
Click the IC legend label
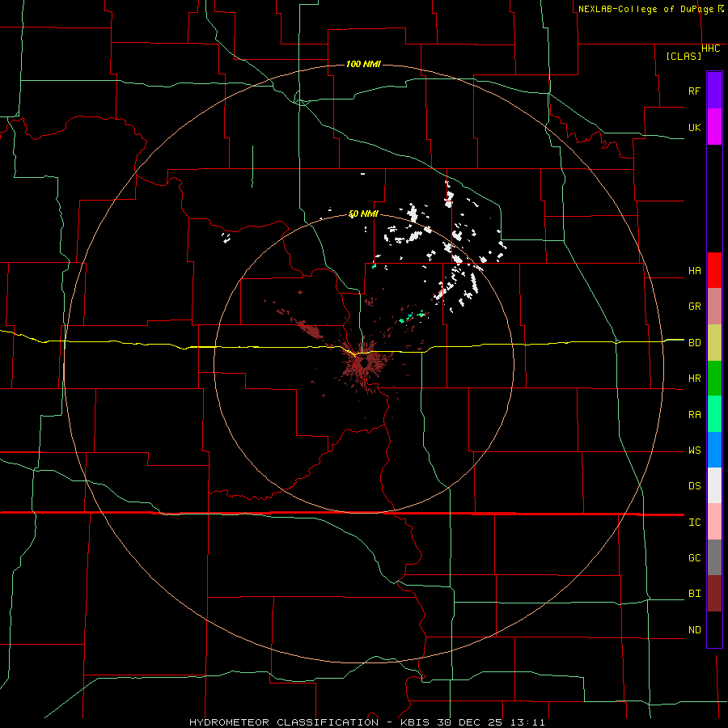pos(694,523)
